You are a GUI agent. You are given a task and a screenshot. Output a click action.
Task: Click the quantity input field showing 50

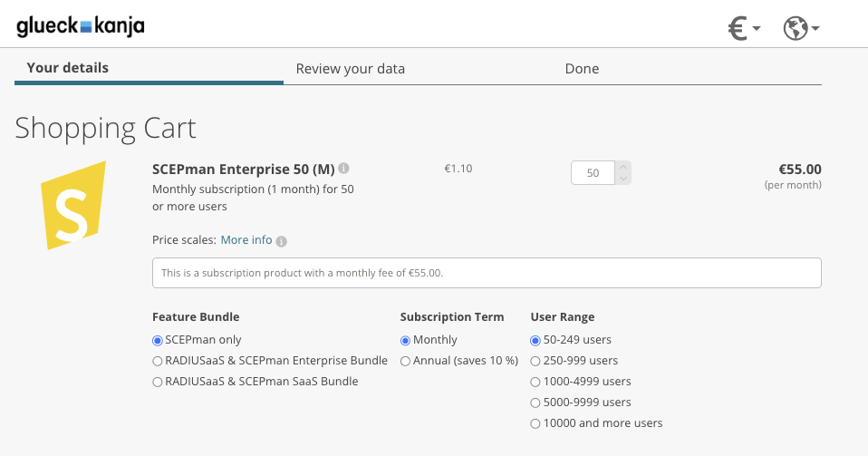point(593,173)
